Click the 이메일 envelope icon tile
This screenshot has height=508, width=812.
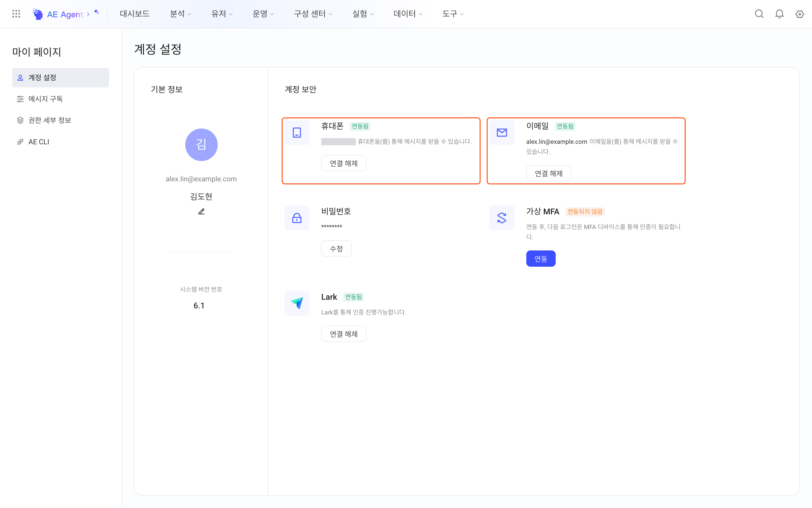[x=502, y=132]
